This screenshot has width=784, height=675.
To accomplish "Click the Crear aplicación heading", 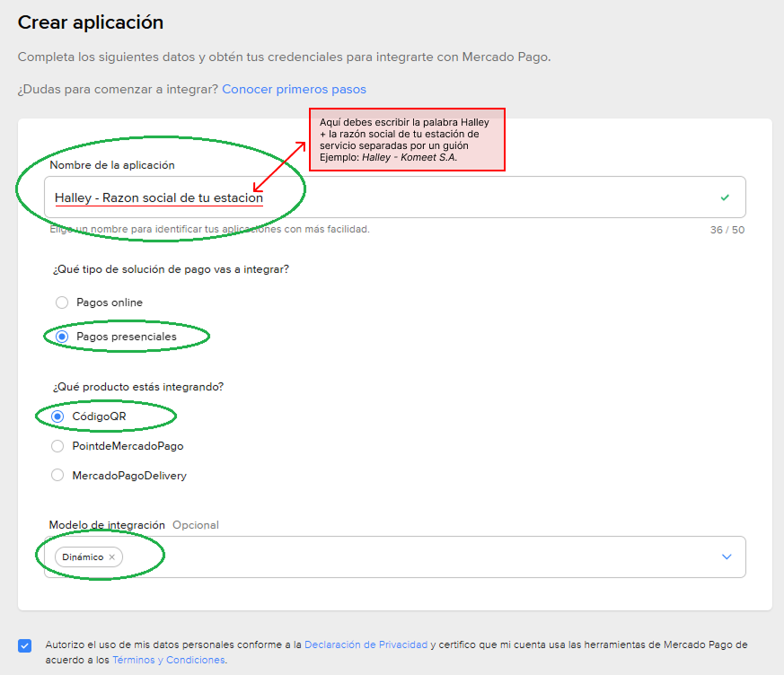I will coord(91,22).
